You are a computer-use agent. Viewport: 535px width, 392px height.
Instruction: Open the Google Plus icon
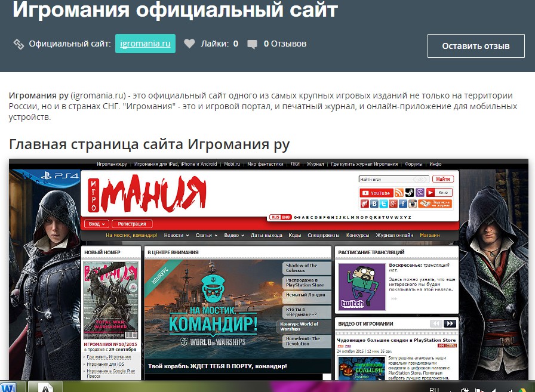[x=393, y=204]
